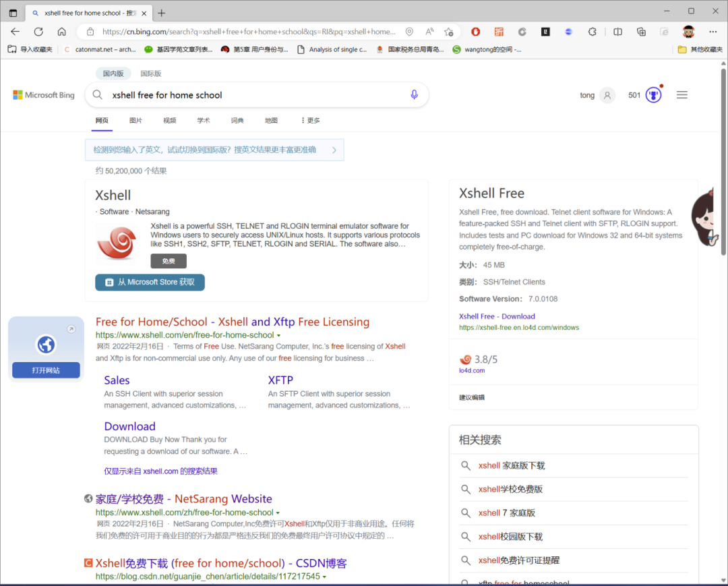Select the 学术 search tab

coord(204,120)
